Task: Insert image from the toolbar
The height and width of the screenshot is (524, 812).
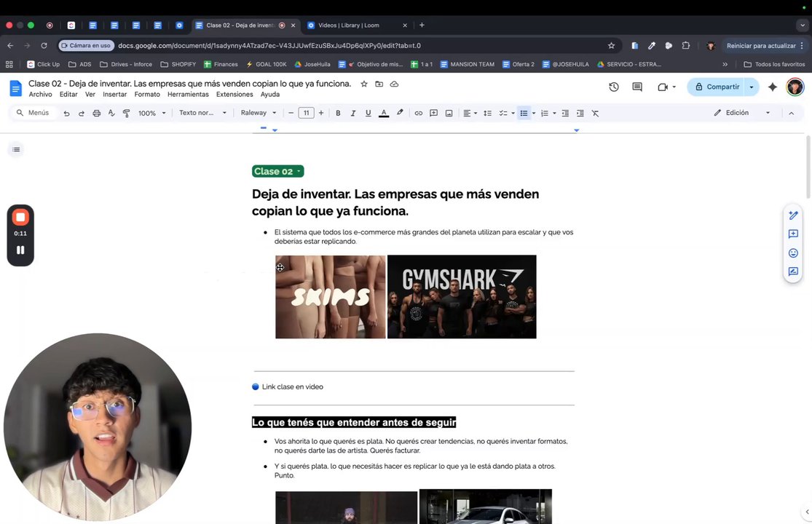Action: 449,114
